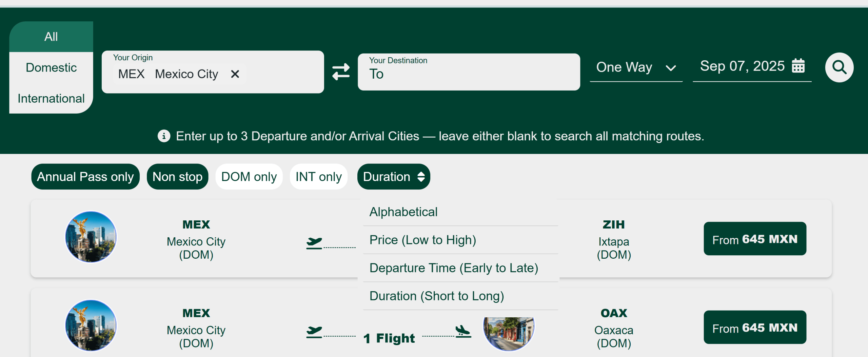Select Price (Low to High) sort option
The image size is (868, 357).
coord(423,240)
